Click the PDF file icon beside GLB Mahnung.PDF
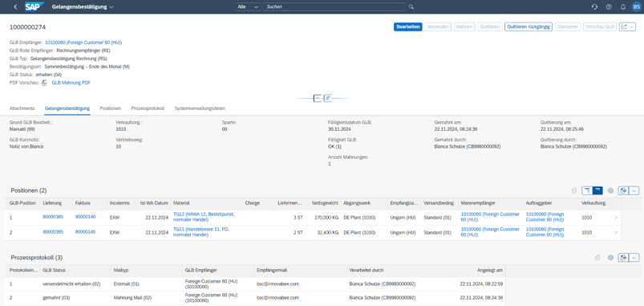This screenshot has width=644, height=306. [x=44, y=83]
